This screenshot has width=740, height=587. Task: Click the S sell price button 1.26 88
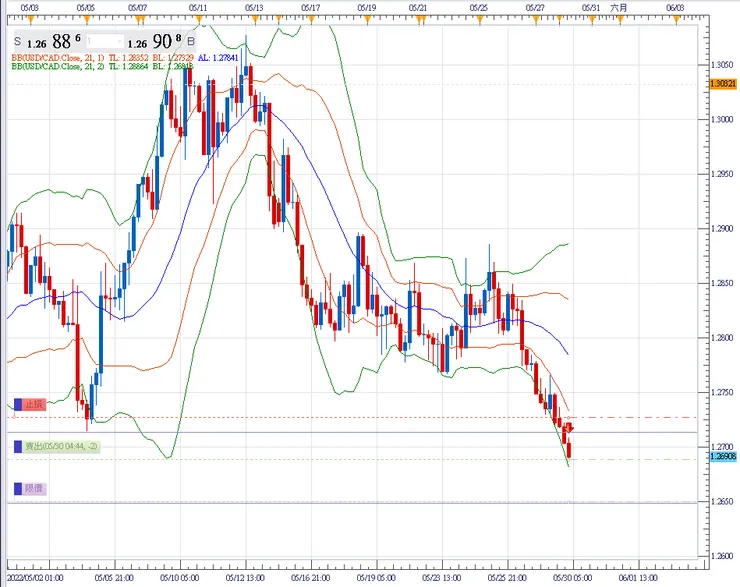(48, 42)
